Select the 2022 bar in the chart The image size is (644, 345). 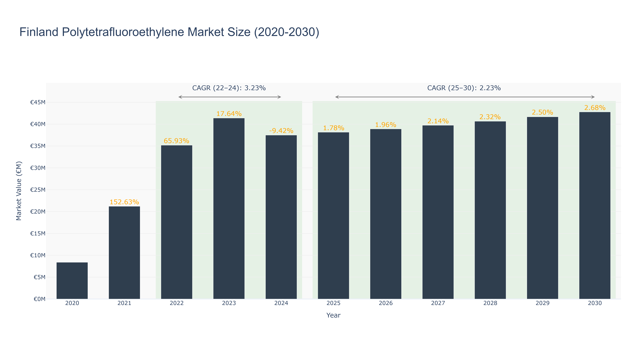coord(177,222)
